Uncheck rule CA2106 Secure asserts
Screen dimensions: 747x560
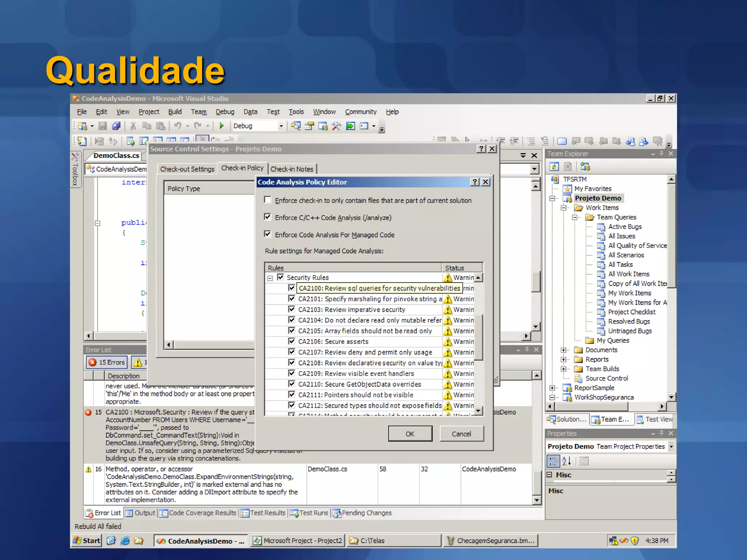(x=291, y=341)
